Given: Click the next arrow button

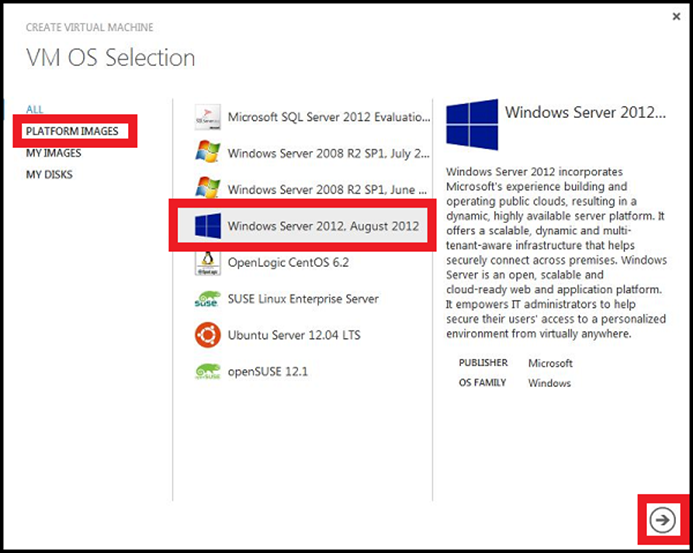Looking at the screenshot, I should (662, 520).
